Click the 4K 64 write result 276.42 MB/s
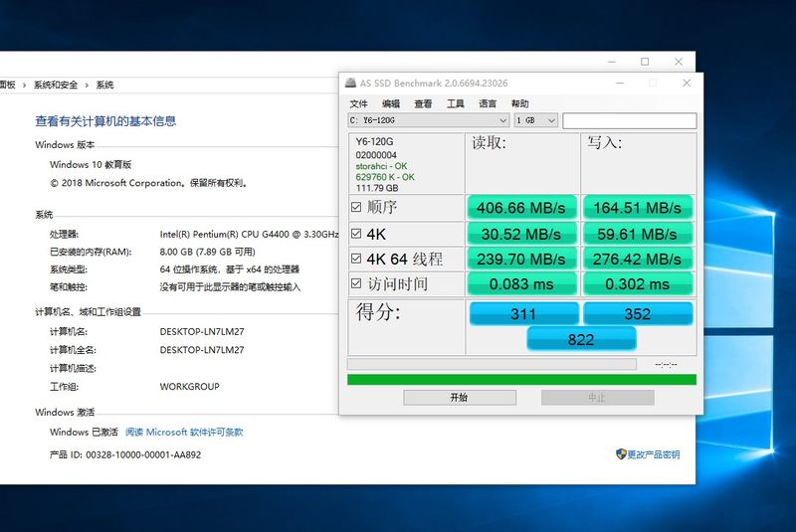 point(638,260)
